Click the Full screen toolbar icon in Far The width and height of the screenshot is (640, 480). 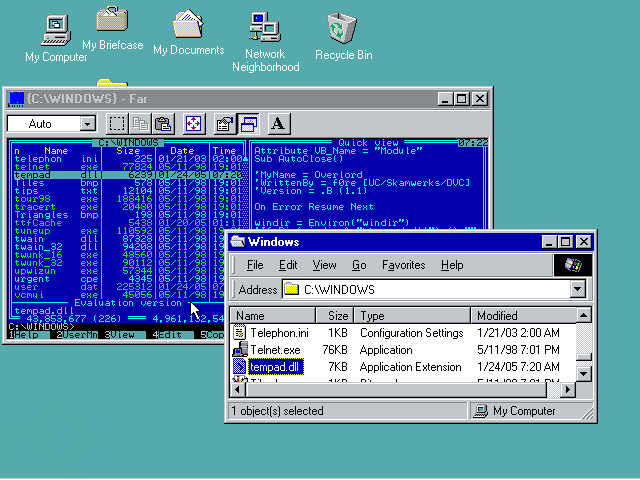[193, 124]
